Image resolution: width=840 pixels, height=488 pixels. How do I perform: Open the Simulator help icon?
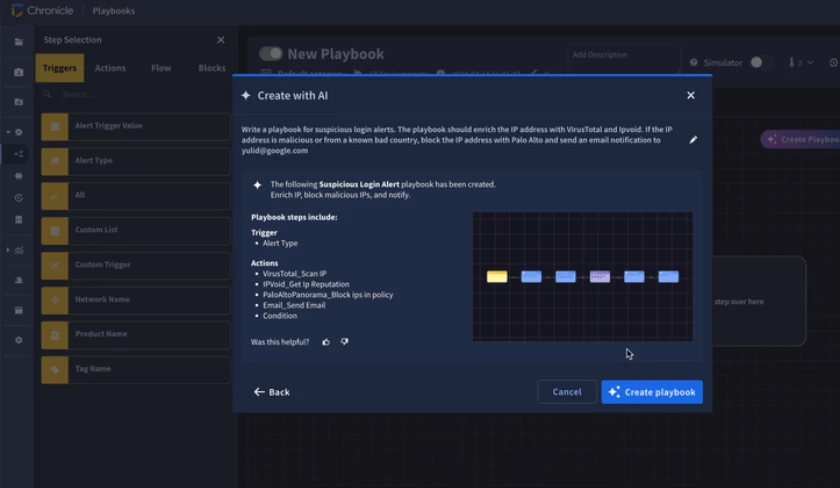693,63
